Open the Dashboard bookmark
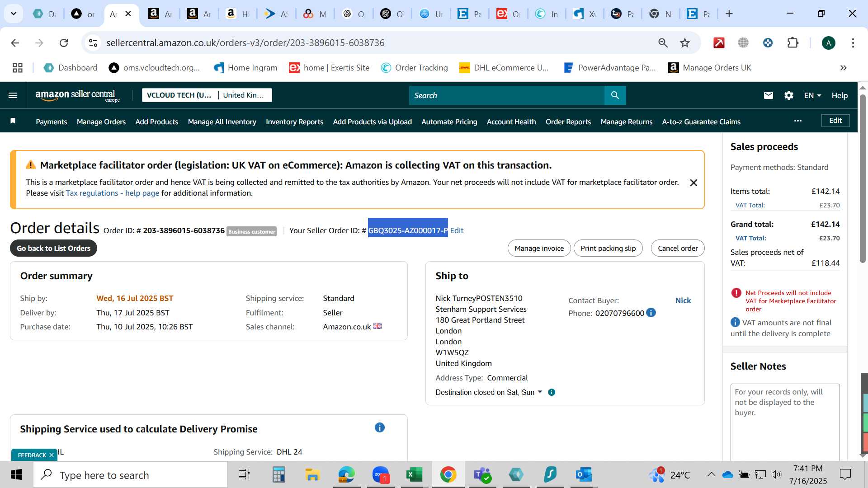The image size is (868, 488). pos(71,68)
